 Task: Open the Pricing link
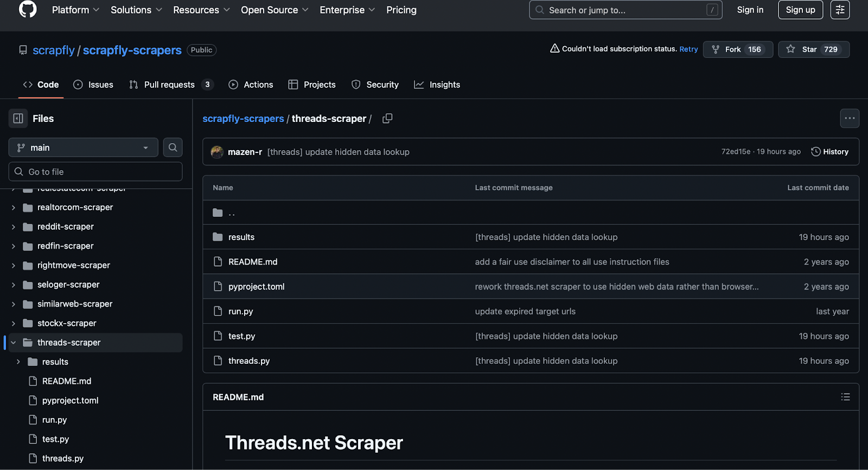pyautogui.click(x=401, y=10)
